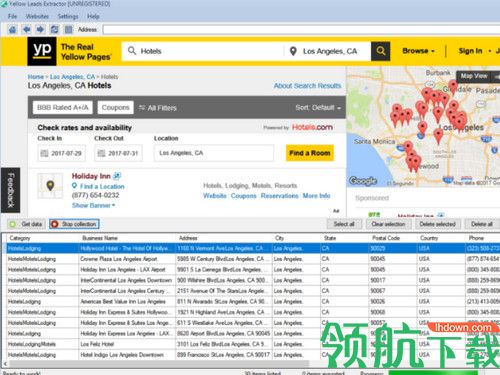This screenshot has height=375, width=500.
Task: Expand the Browse dropdown
Action: 418,51
